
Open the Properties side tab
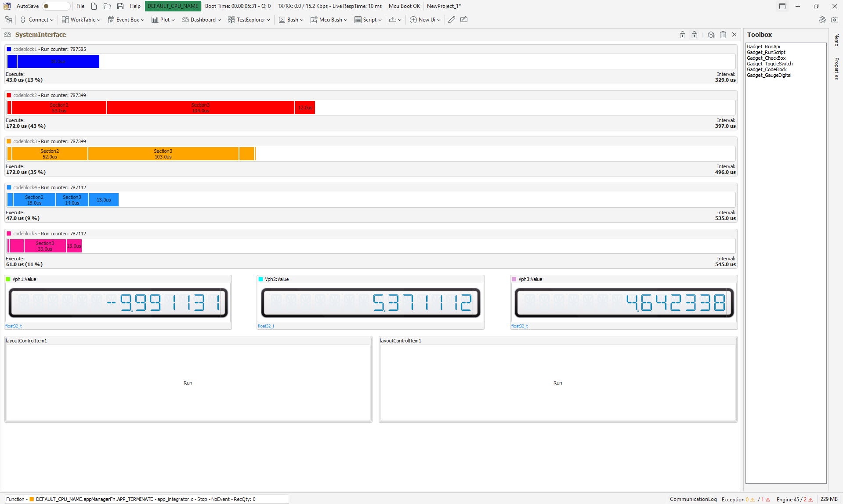tap(836, 68)
